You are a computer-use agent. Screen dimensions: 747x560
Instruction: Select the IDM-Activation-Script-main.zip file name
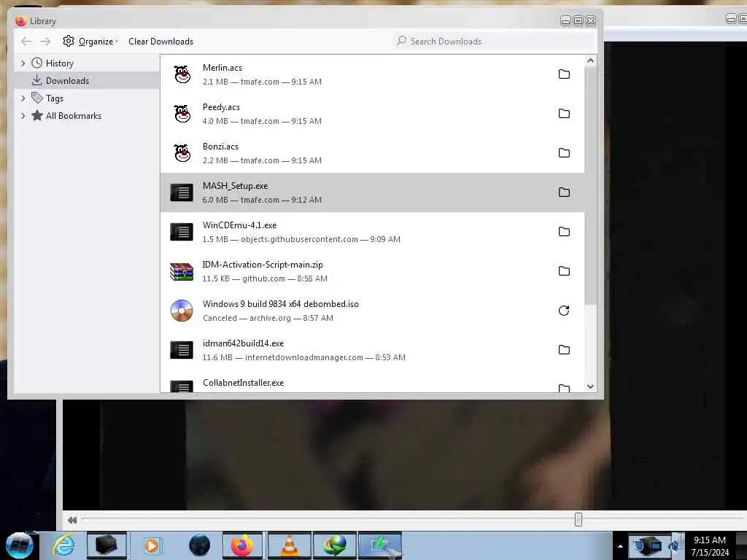tap(263, 265)
